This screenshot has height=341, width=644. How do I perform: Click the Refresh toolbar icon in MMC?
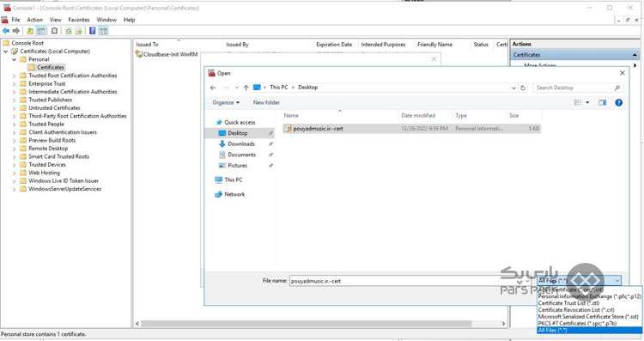pyautogui.click(x=69, y=31)
